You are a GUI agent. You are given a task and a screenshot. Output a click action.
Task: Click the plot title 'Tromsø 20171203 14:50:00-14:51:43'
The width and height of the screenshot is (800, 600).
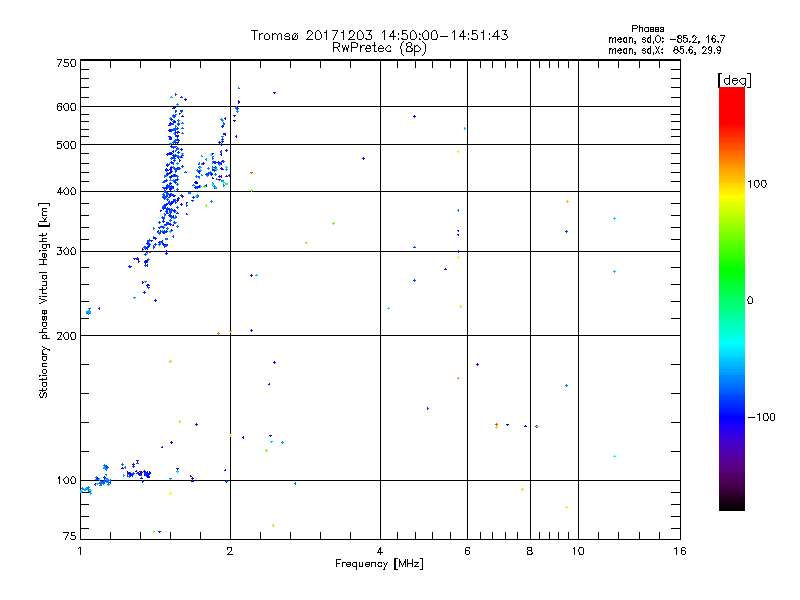(x=379, y=35)
